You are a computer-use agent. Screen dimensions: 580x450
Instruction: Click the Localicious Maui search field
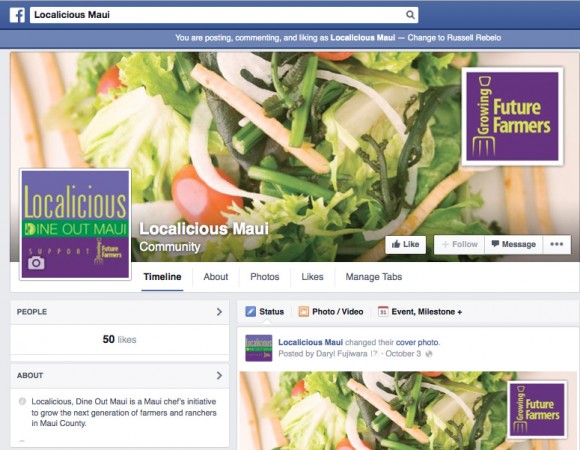224,15
